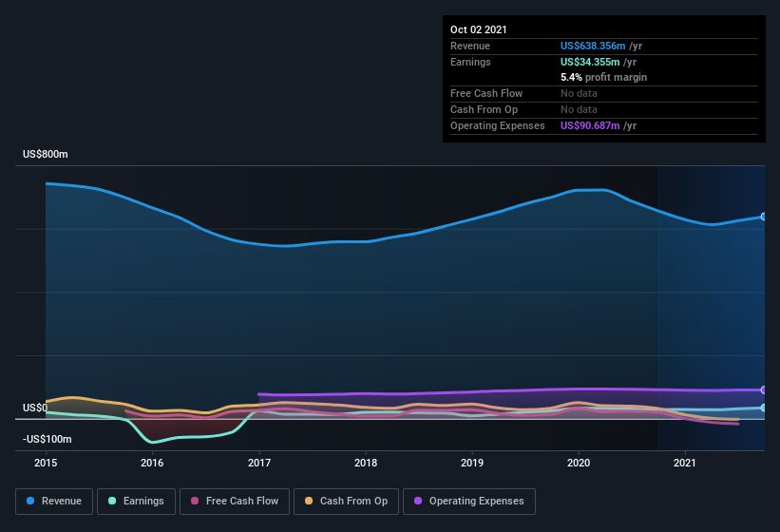Click the 2015 x-axis label
The image size is (780, 532).
tap(46, 463)
